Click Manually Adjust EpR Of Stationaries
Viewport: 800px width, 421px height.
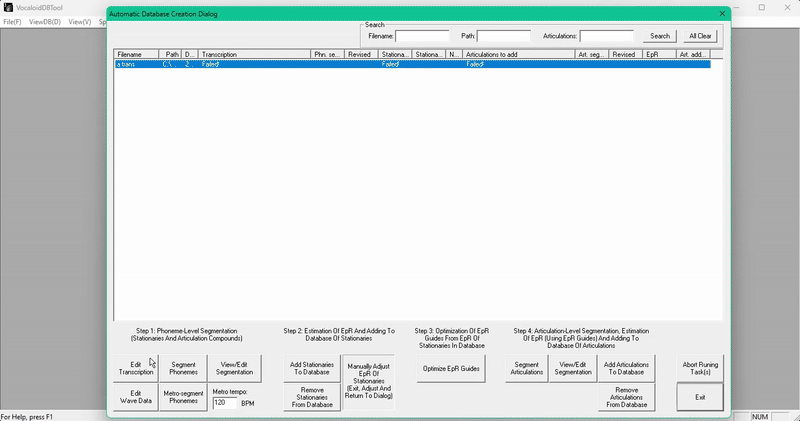[x=369, y=382]
